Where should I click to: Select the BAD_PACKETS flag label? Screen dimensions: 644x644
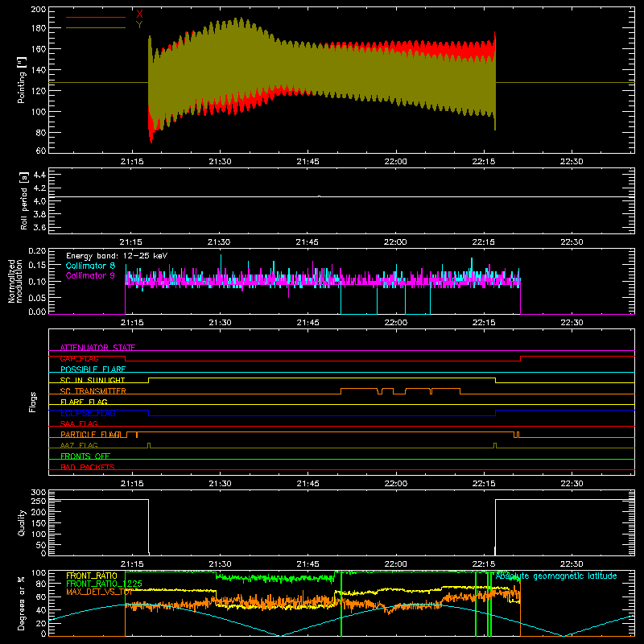[88, 467]
